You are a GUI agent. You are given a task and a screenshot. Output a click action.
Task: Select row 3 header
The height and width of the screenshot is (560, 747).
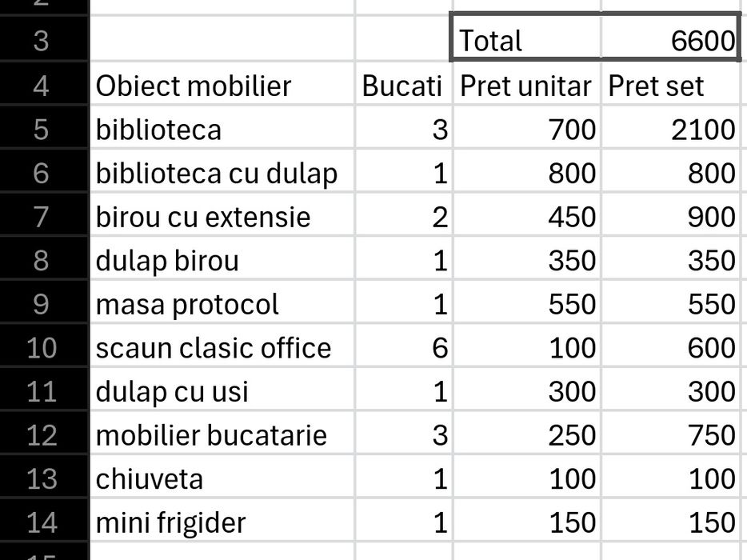(x=42, y=40)
